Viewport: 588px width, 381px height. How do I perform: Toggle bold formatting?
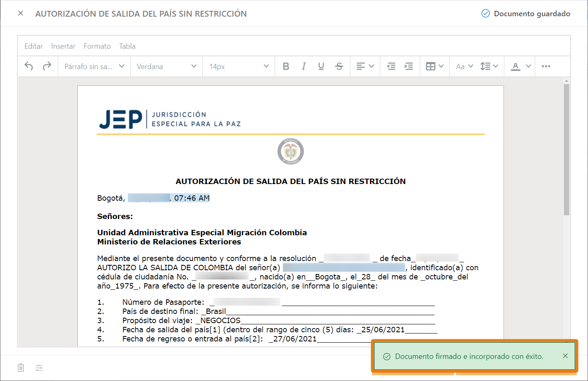(x=286, y=66)
